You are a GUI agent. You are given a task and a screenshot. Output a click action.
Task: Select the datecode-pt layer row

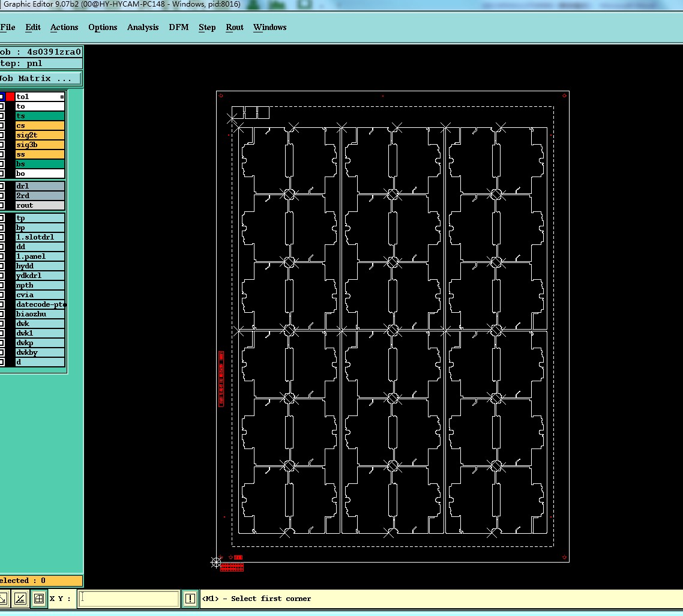point(40,304)
